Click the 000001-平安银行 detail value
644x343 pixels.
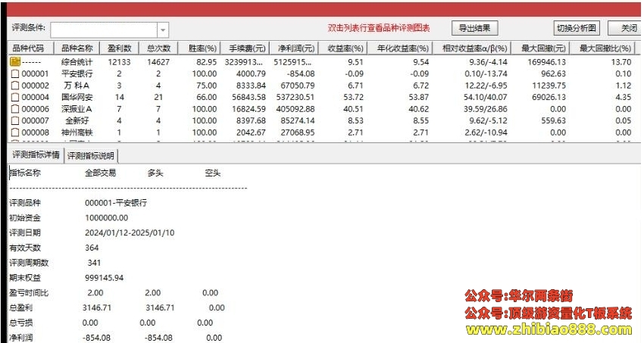[x=116, y=203]
